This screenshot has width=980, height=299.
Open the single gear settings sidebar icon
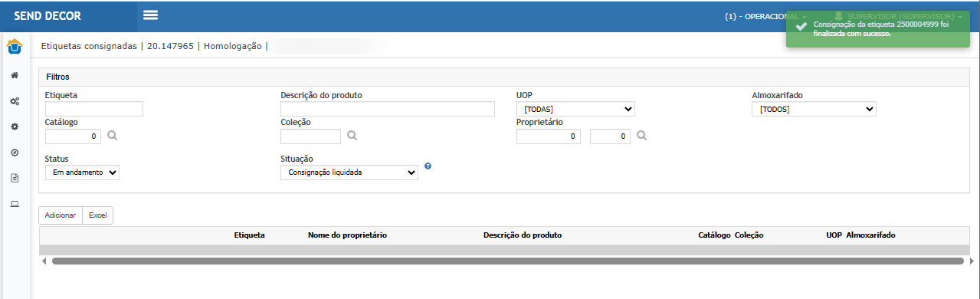coord(15,127)
